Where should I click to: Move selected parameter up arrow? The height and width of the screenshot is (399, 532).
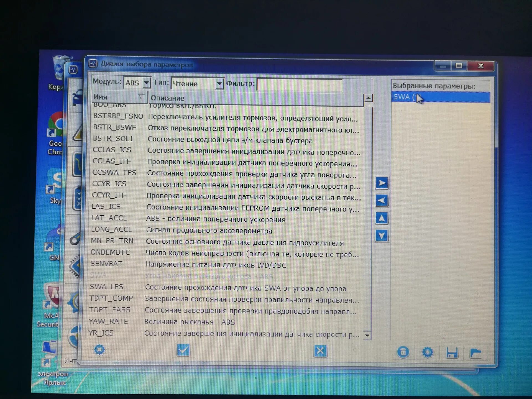382,218
